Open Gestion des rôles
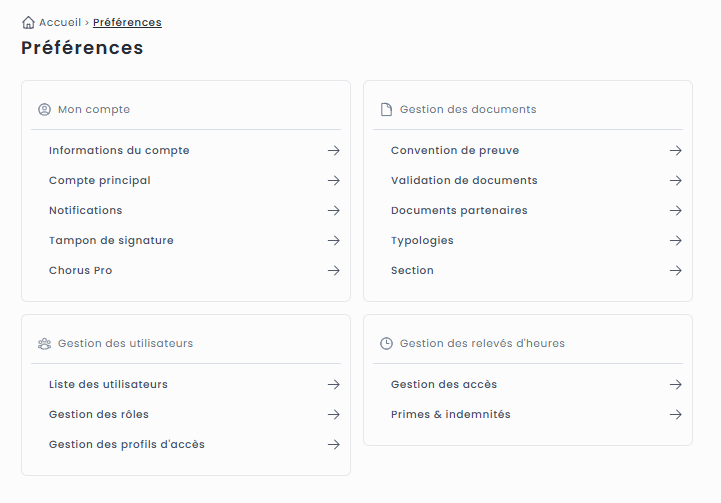721x503 pixels. [99, 415]
